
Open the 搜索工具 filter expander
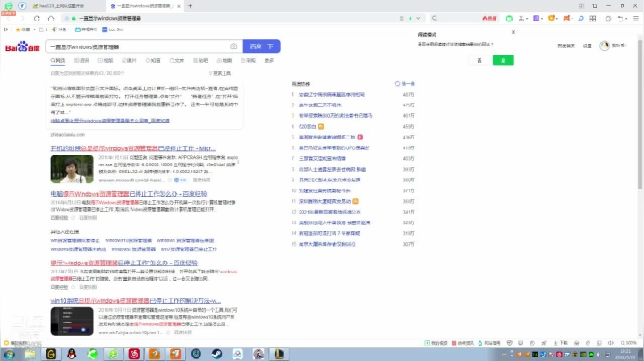(220, 73)
